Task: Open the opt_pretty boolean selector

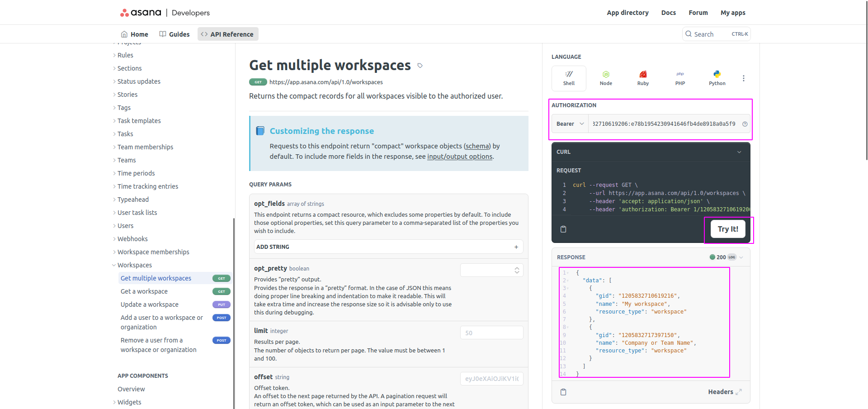Action: (491, 270)
